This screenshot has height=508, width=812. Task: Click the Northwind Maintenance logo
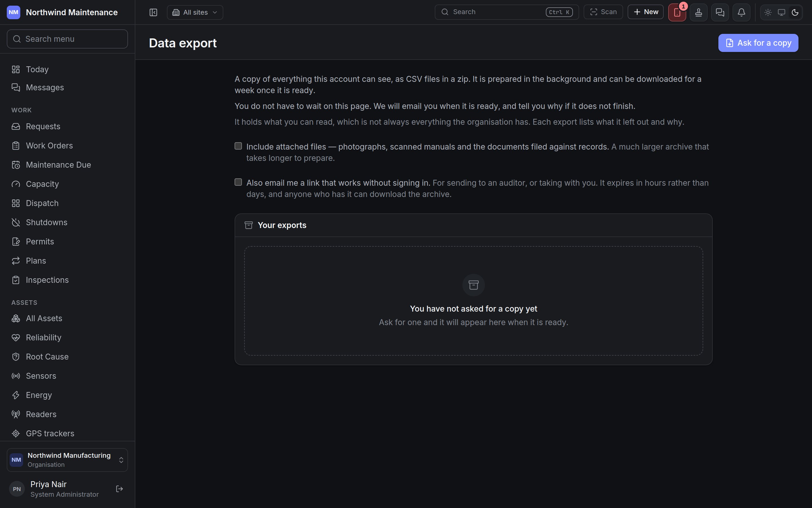tap(14, 12)
